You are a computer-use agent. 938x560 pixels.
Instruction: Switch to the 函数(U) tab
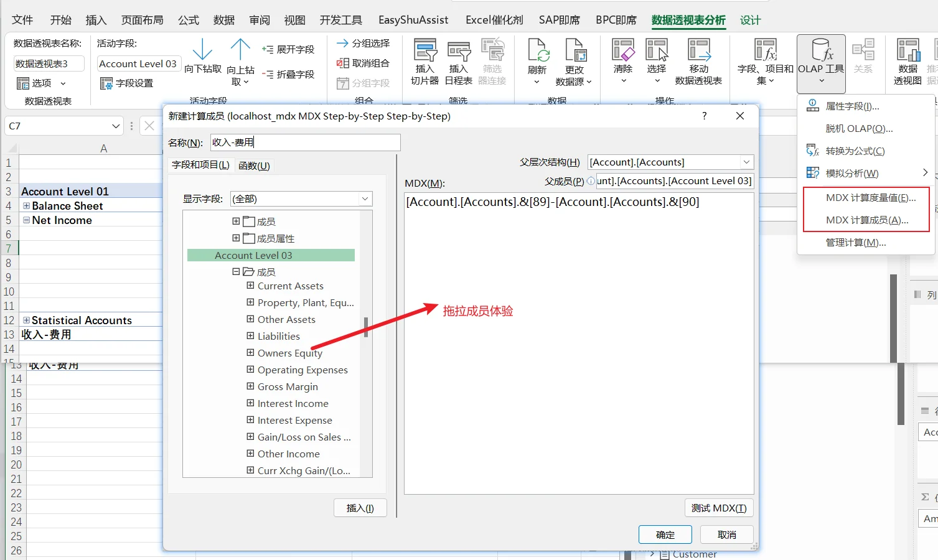tap(254, 166)
